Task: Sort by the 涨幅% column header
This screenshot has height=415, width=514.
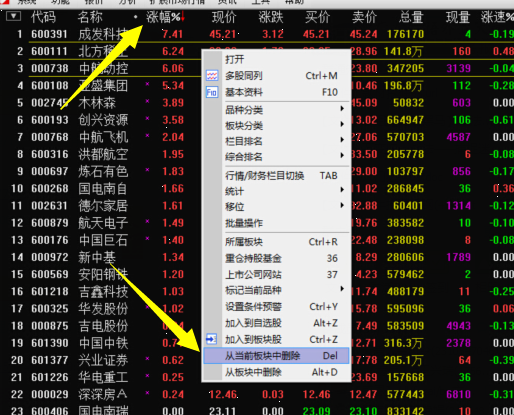Action: (163, 17)
